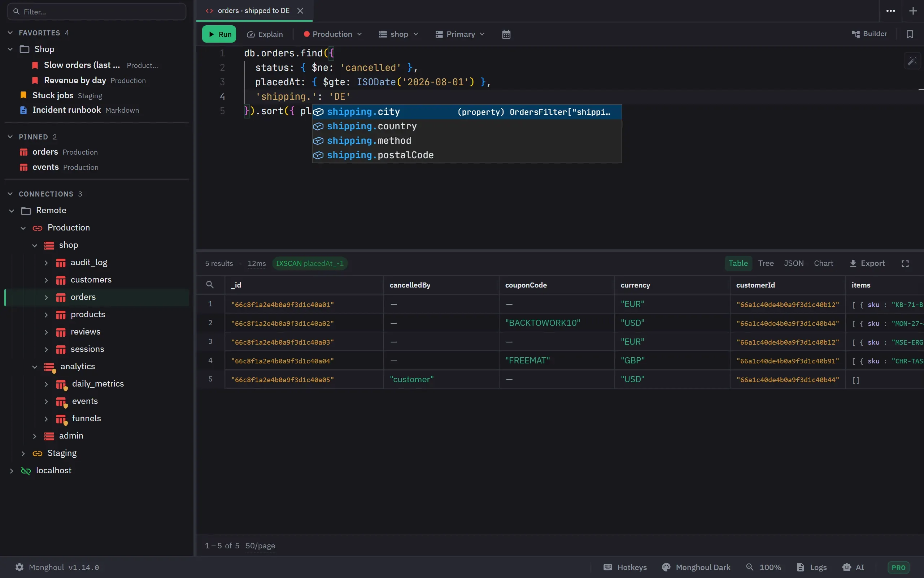This screenshot has height=578, width=924.
Task: Open the 50/page size selector
Action: click(x=260, y=546)
